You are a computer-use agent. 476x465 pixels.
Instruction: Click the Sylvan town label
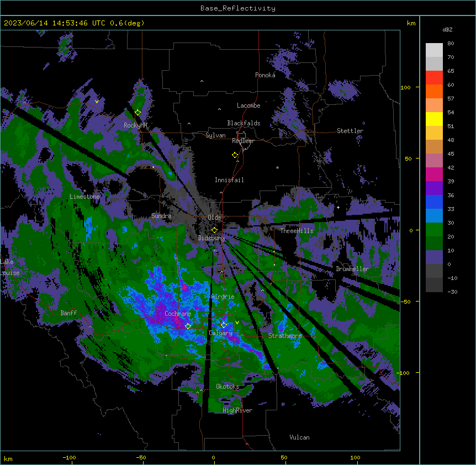coord(215,135)
